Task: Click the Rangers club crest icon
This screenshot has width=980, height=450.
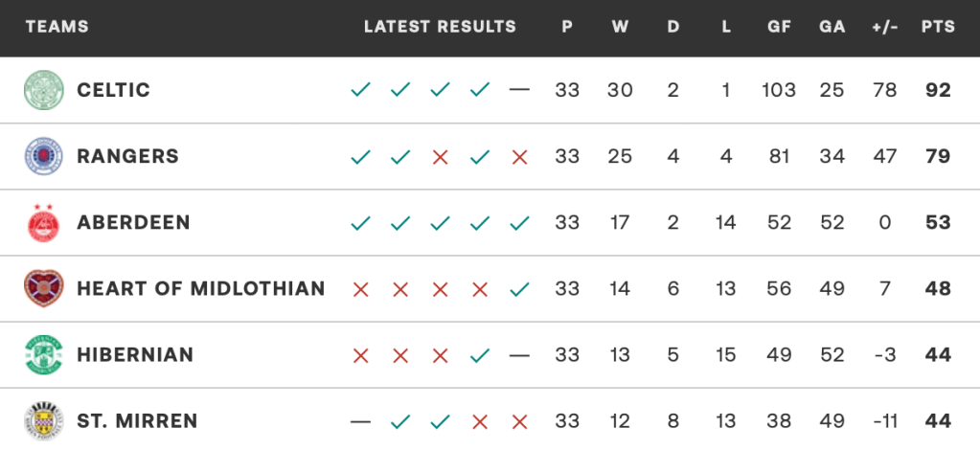Action: click(44, 156)
